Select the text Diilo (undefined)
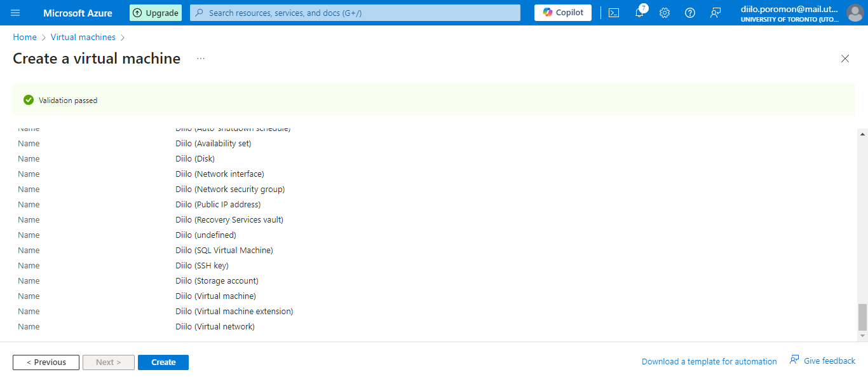 (x=206, y=235)
